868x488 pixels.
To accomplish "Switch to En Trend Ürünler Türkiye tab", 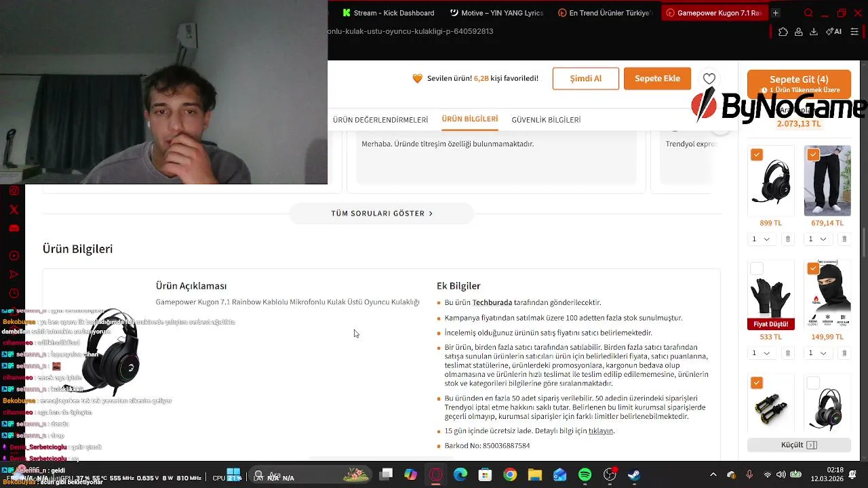I will [x=605, y=13].
